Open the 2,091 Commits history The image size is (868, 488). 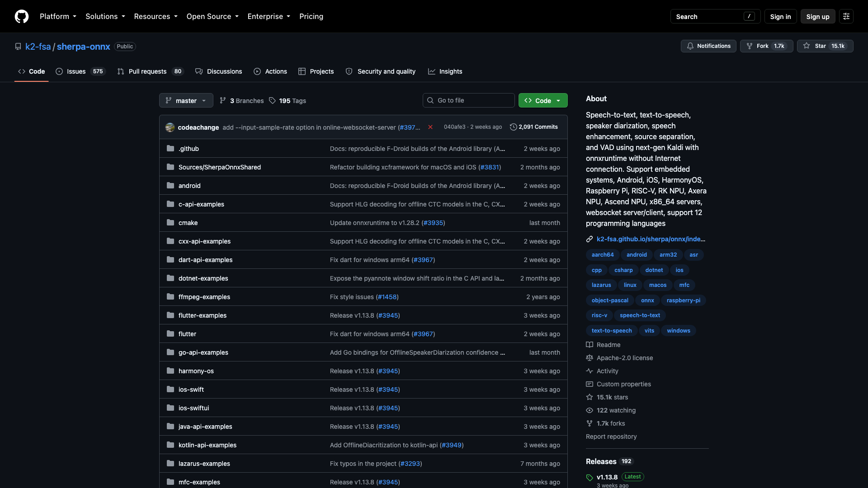(534, 127)
